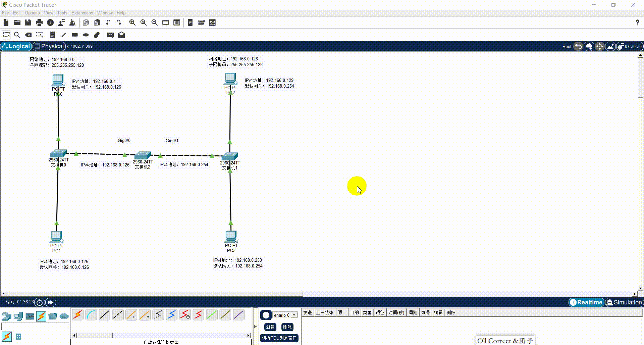
Task: Switch to Logical workspace view
Action: pos(16,46)
